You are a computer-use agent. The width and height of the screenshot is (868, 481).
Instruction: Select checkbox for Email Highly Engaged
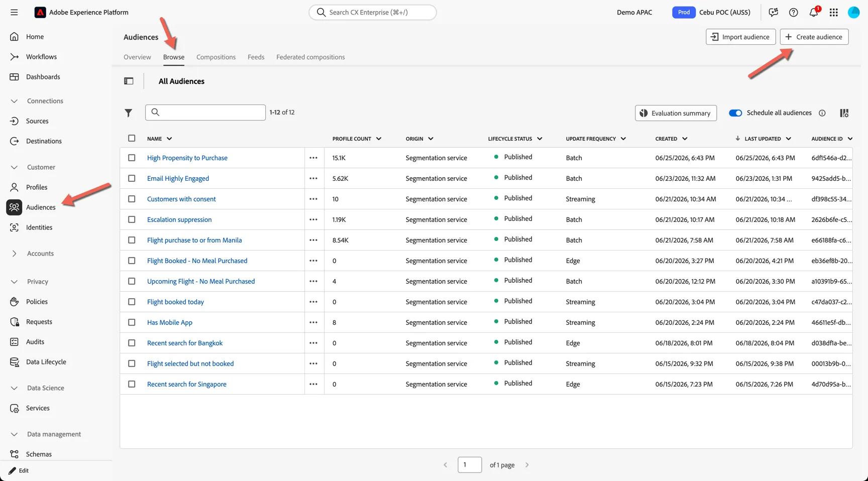[x=132, y=178]
